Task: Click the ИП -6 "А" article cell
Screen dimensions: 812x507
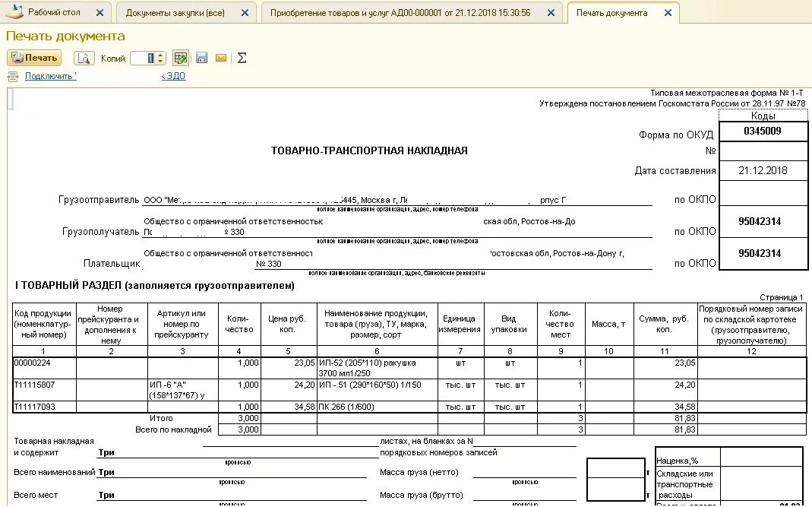Action: pyautogui.click(x=183, y=390)
